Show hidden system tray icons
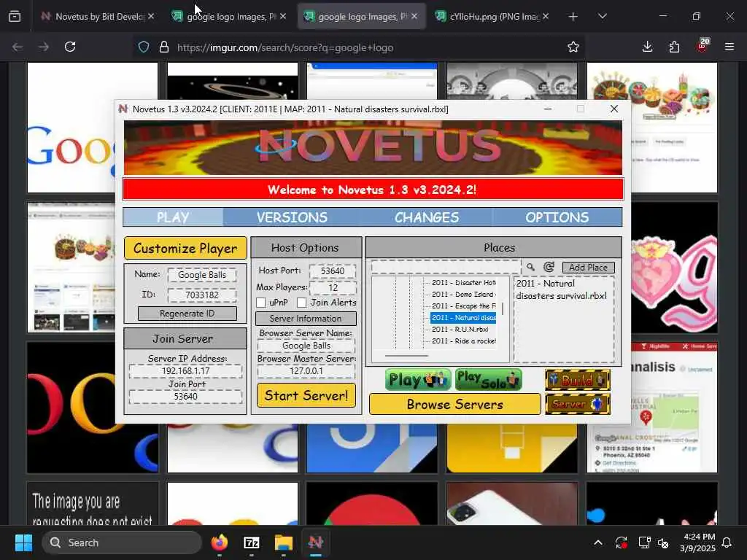The image size is (747, 560). (598, 542)
